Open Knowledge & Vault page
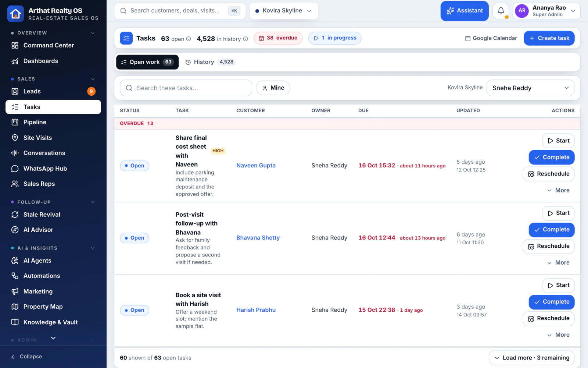This screenshot has width=588, height=368. click(x=53, y=322)
